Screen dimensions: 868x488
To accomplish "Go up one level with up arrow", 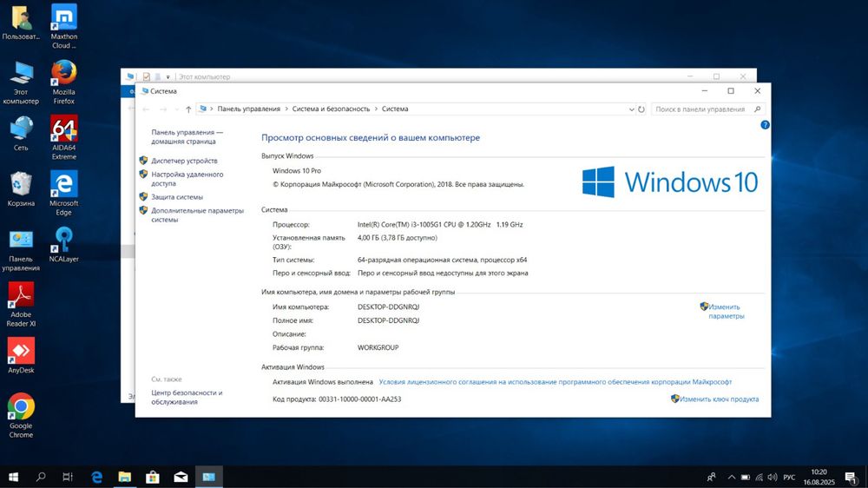I will pyautogui.click(x=188, y=109).
